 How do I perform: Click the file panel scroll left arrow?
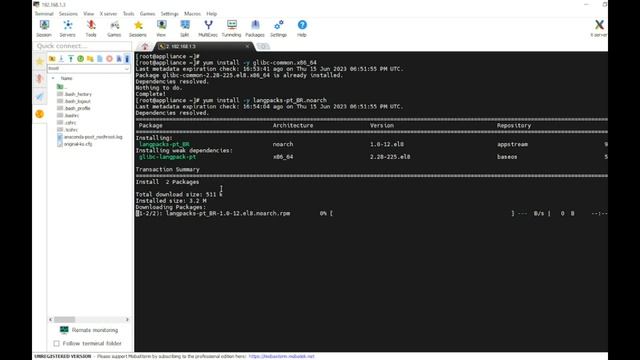pos(51,319)
